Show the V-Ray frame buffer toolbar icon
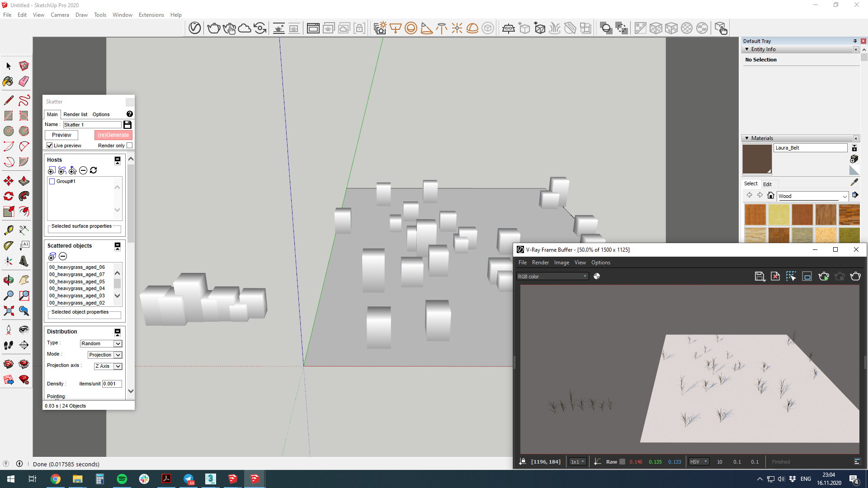Viewport: 868px width, 488px height. pyautogui.click(x=313, y=28)
